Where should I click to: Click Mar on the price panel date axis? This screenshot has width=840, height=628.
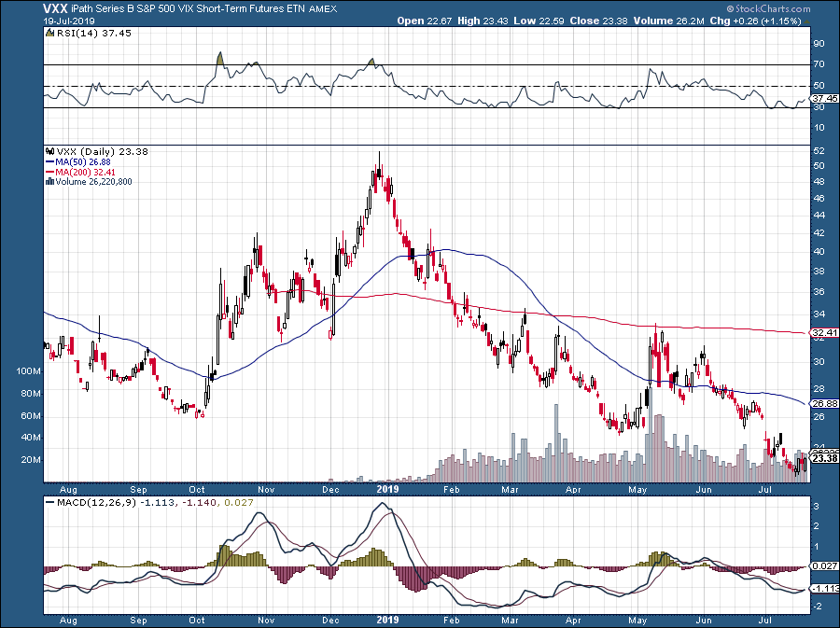pos(510,490)
